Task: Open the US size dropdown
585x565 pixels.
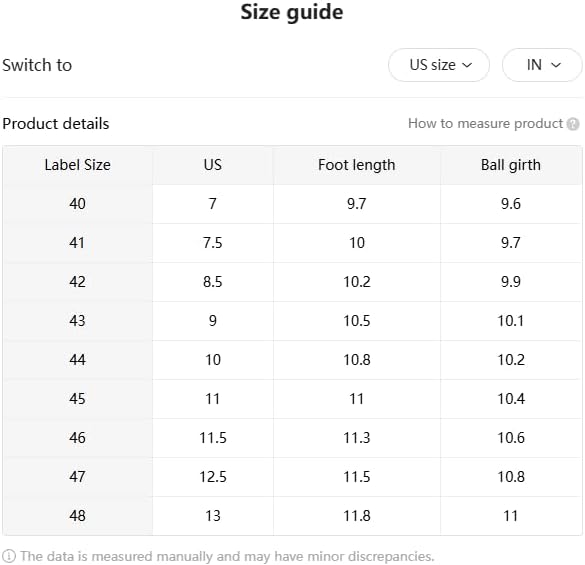Action: 439,65
